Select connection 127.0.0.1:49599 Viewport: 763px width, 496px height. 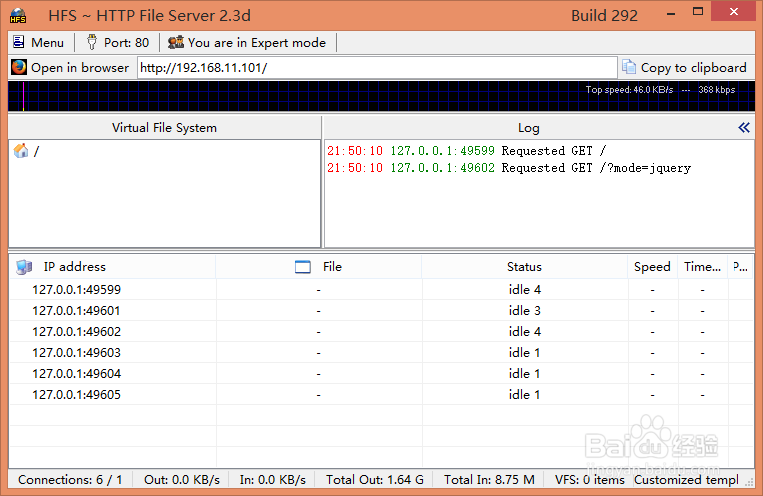382,290
